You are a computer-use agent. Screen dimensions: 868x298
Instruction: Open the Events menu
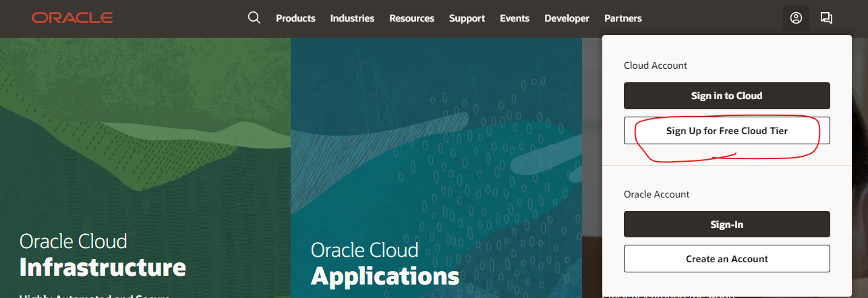click(515, 18)
